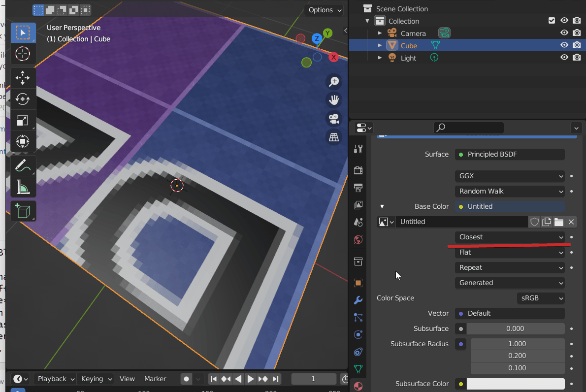Change the Repeat extension dropdown
586x392 pixels.
click(x=510, y=267)
